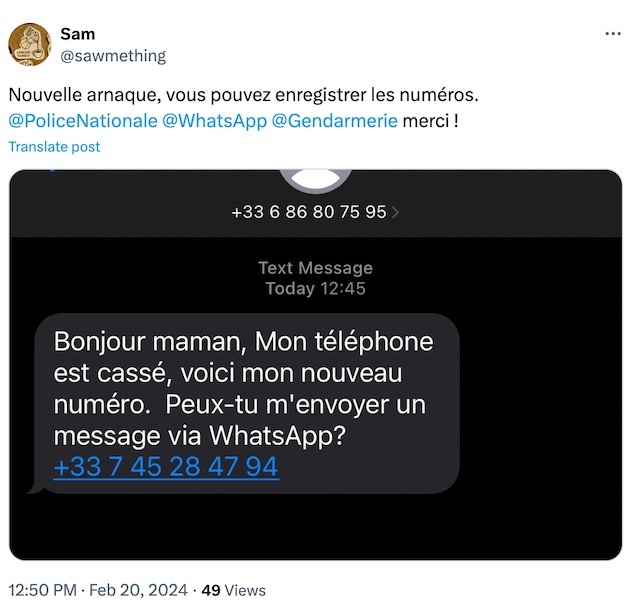The image size is (640, 611).
Task: Open the @WhatsApp mention
Action: pos(214,121)
